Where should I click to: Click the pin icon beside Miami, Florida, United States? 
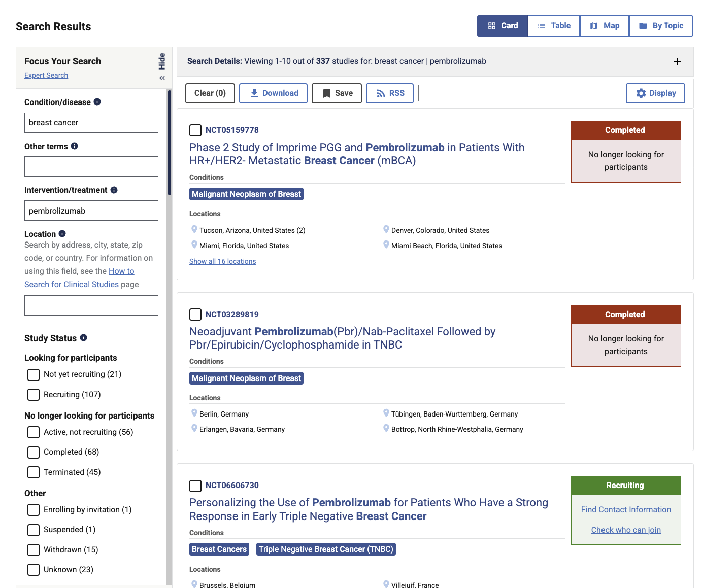click(194, 245)
